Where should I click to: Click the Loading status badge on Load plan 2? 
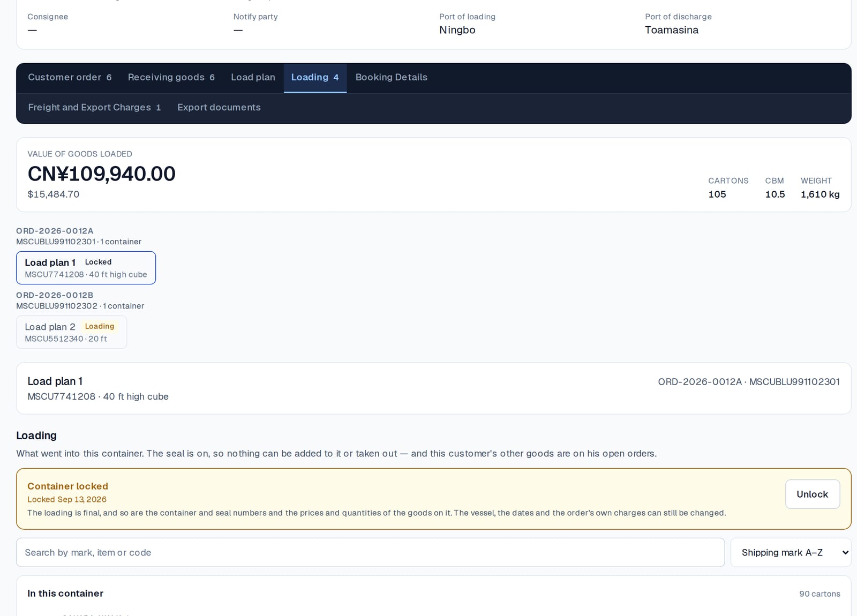pyautogui.click(x=100, y=326)
